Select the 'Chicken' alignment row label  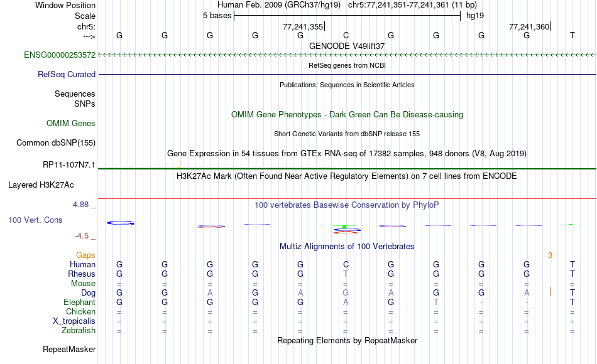point(80,311)
